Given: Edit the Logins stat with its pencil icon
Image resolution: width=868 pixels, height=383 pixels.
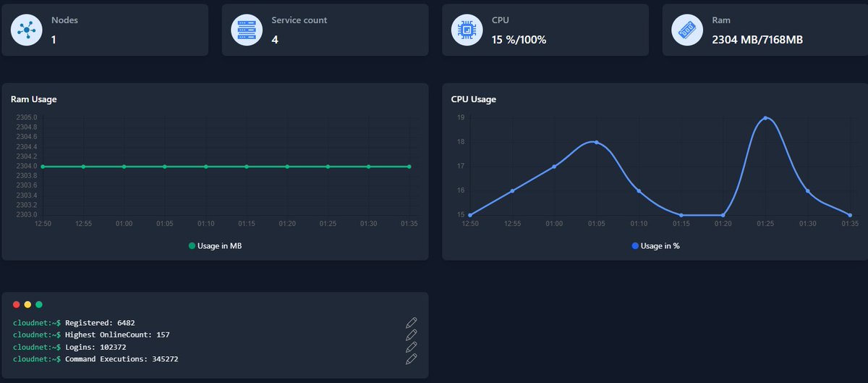Looking at the screenshot, I should tap(412, 347).
